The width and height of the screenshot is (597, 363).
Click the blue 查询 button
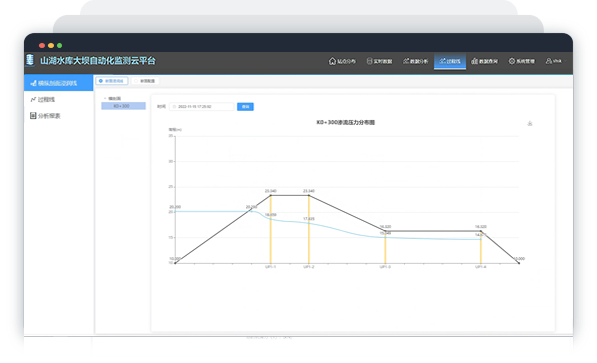click(x=245, y=107)
